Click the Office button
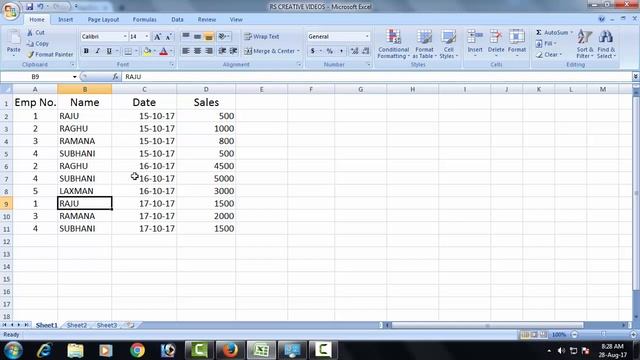The height and width of the screenshot is (360, 640). (x=11, y=11)
